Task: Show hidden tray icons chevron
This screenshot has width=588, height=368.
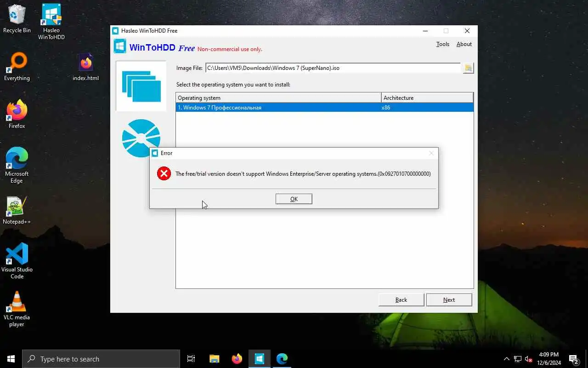Action: [507, 359]
